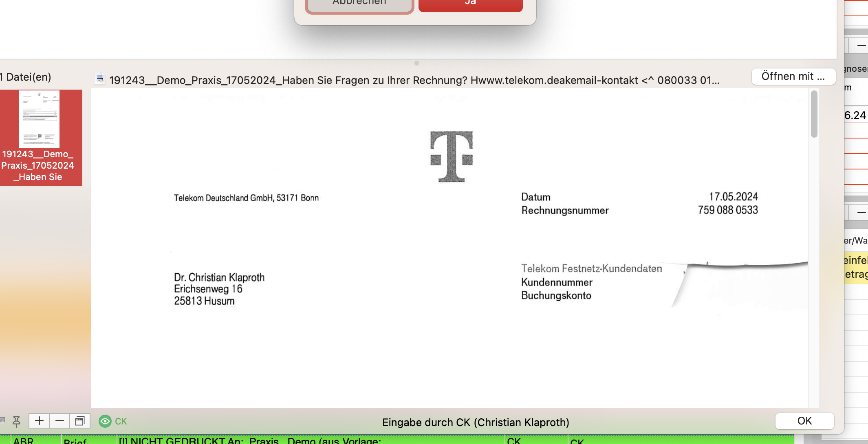Click the 'Erichsenweg 16' address line
This screenshot has width=868, height=444.
coord(208,289)
